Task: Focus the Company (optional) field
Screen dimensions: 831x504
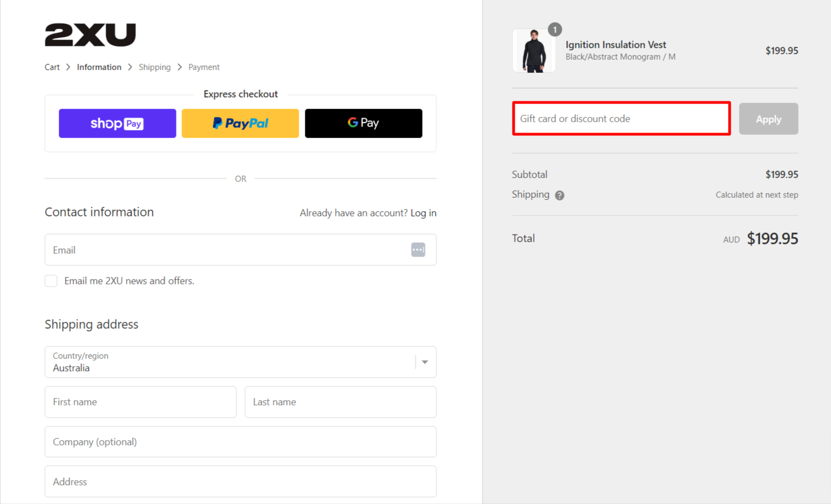Action: coord(241,442)
